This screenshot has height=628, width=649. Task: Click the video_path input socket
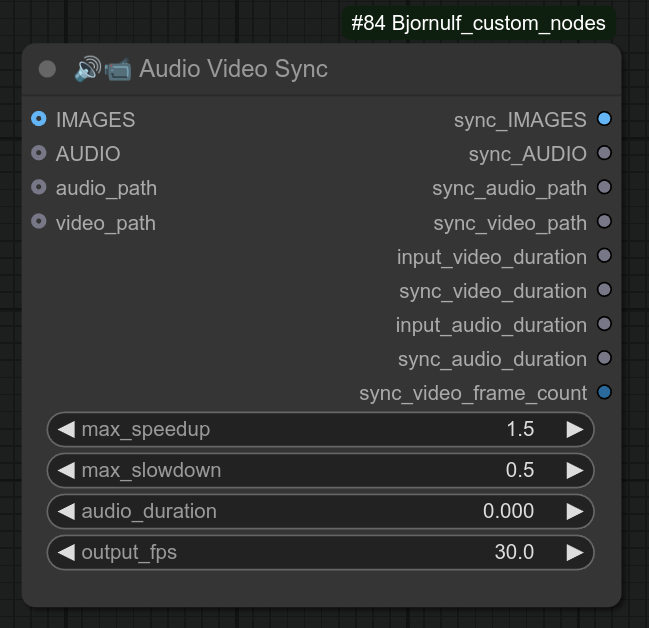[x=39, y=221]
